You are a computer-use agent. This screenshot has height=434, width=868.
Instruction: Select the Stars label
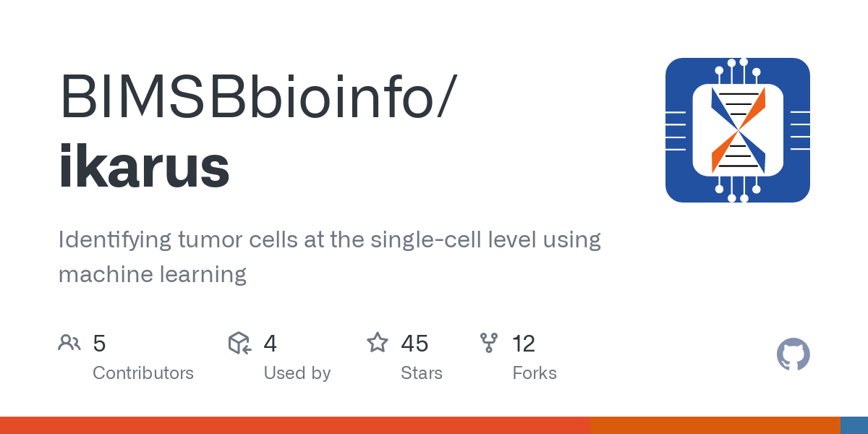tap(422, 373)
